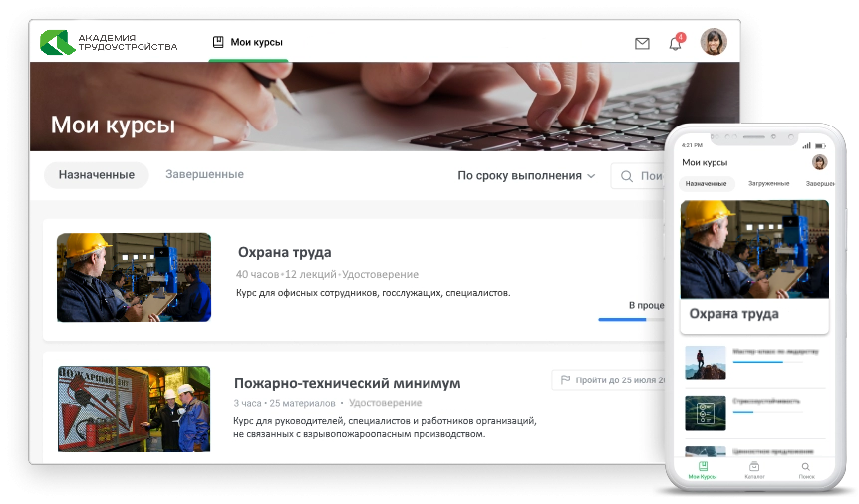Image resolution: width=859 pixels, height=504 pixels.
Task: Open the По сроку выполнения sort dropdown
Action: click(x=526, y=176)
